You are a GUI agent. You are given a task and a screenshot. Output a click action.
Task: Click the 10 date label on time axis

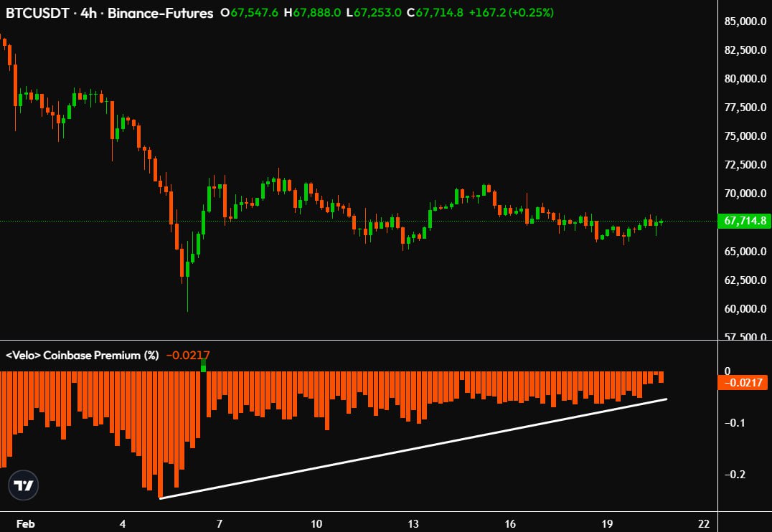click(x=316, y=523)
